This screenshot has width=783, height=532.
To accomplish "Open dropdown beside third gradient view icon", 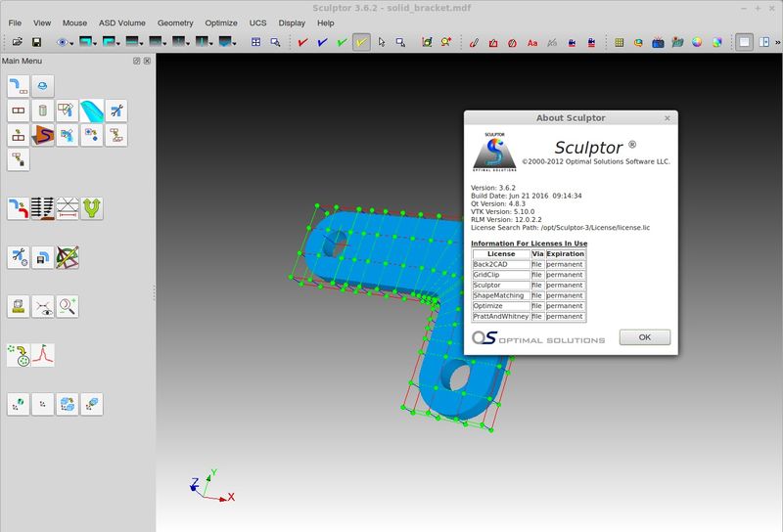I will tap(141, 44).
